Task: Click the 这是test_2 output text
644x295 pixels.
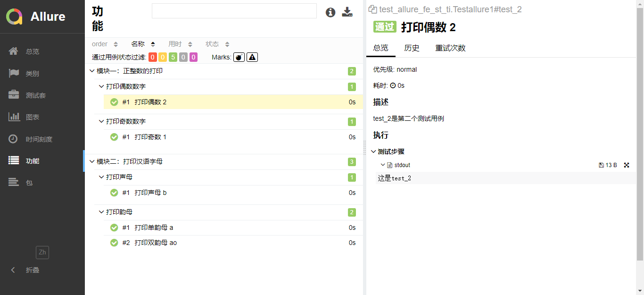Action: tap(394, 178)
